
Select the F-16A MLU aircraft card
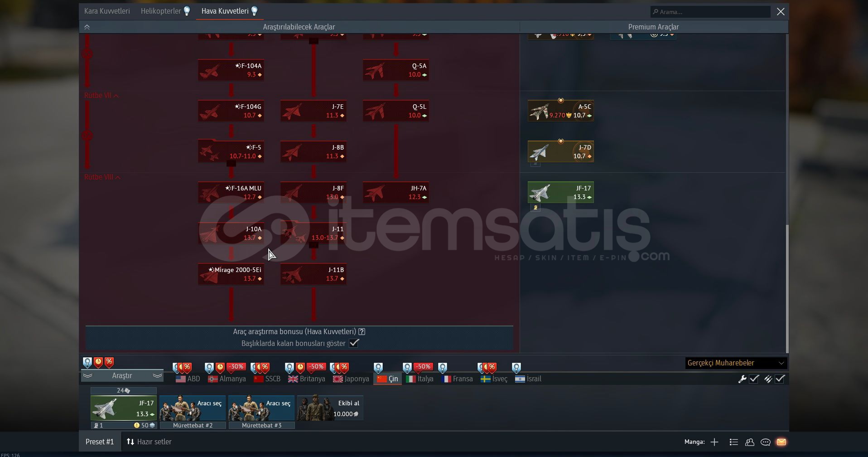click(231, 192)
